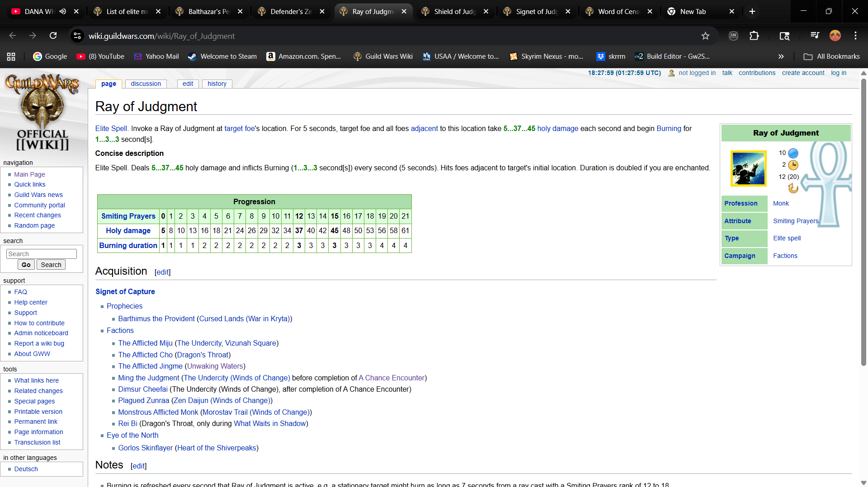Switch to Shield of Judgment tab

tap(455, 11)
